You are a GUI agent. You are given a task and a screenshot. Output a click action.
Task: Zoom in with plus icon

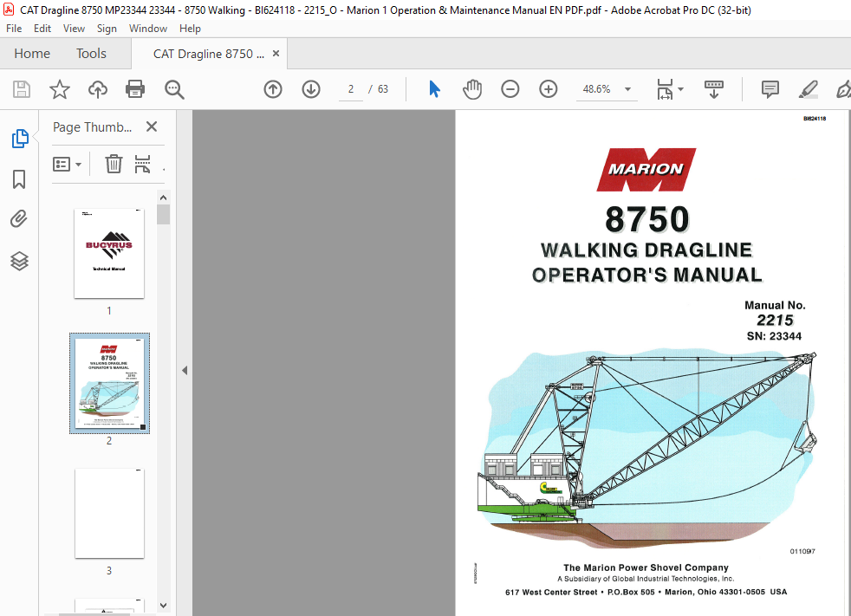549,89
